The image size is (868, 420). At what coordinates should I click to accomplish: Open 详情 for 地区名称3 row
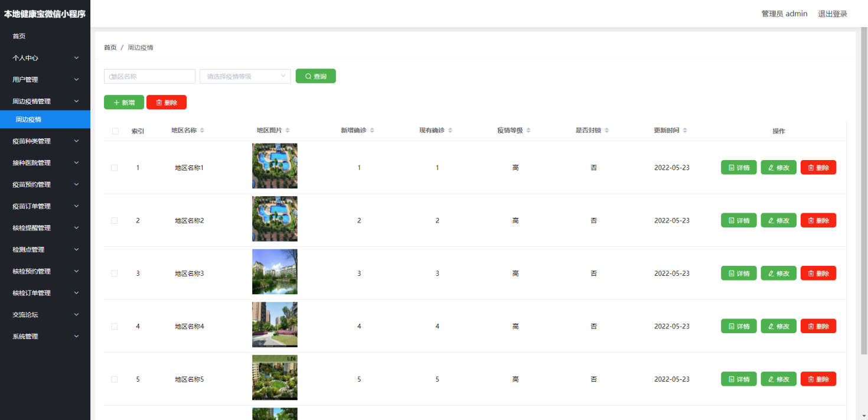[739, 274]
